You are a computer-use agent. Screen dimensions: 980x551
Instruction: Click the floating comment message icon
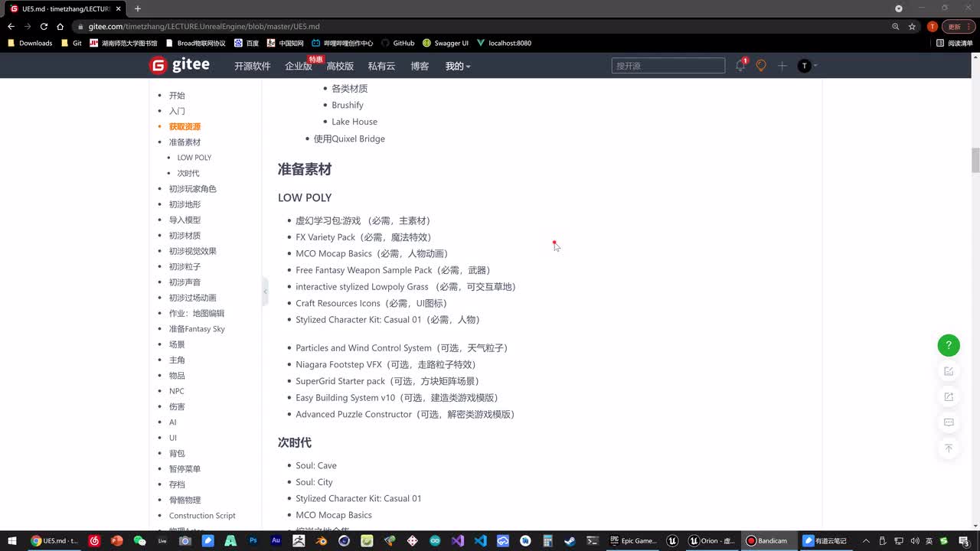[x=949, y=422]
